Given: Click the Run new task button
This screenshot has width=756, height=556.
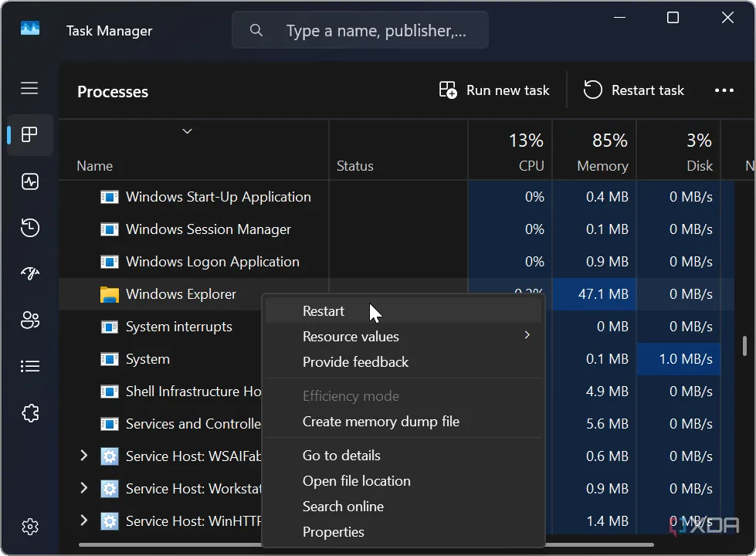Looking at the screenshot, I should tap(494, 90).
